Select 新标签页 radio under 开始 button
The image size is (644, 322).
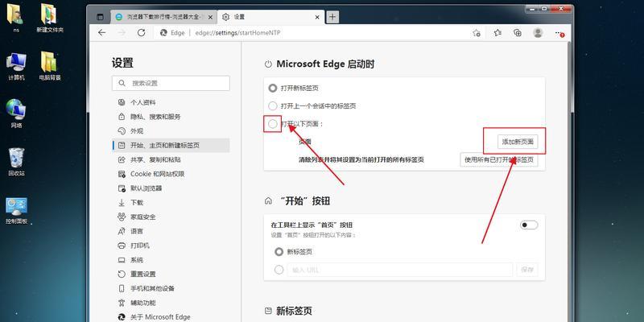tap(279, 251)
